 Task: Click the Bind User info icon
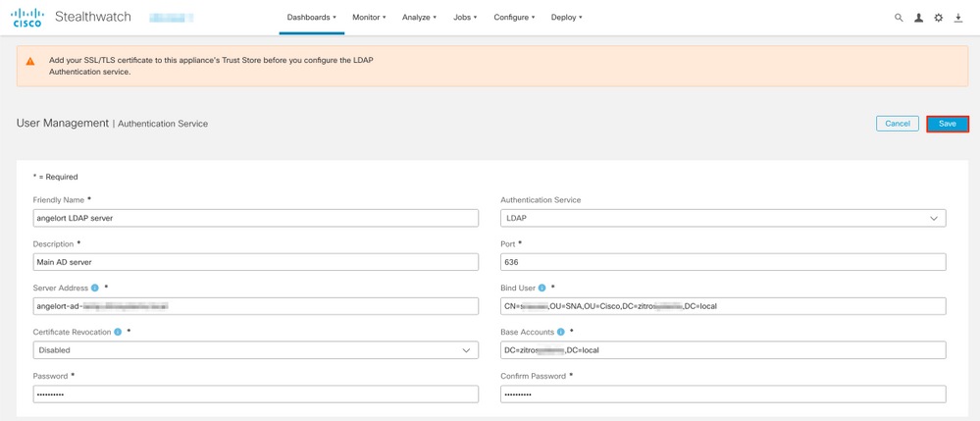(x=542, y=289)
